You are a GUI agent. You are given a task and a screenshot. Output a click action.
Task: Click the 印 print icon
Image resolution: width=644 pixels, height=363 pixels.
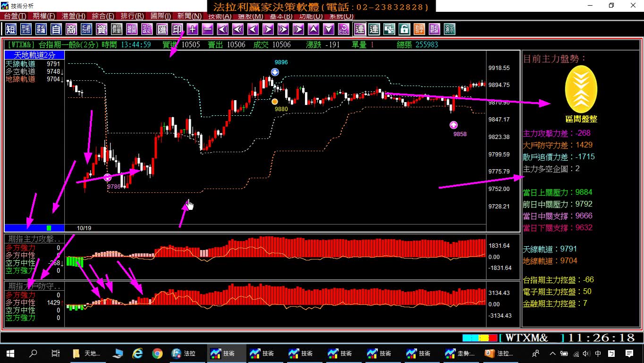pos(177,29)
